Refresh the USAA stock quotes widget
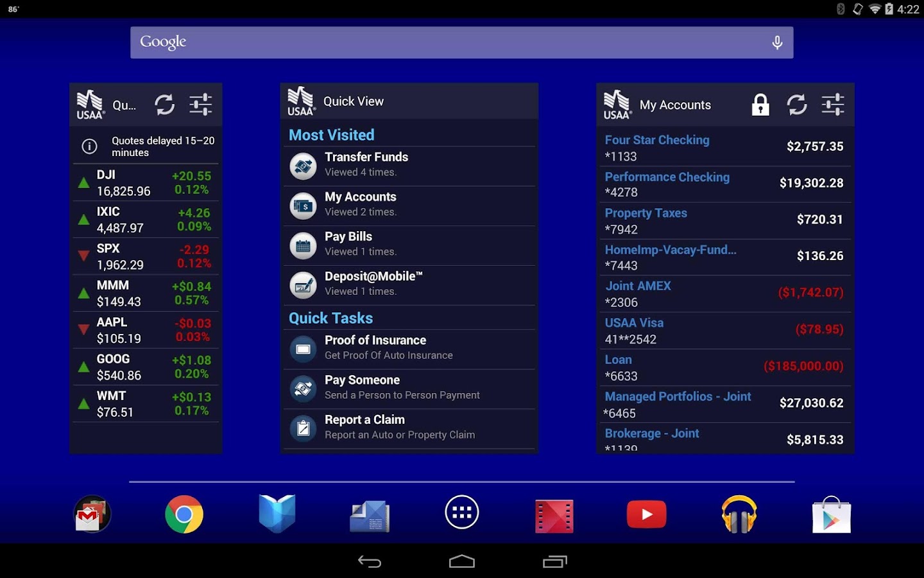This screenshot has height=578, width=924. [164, 104]
